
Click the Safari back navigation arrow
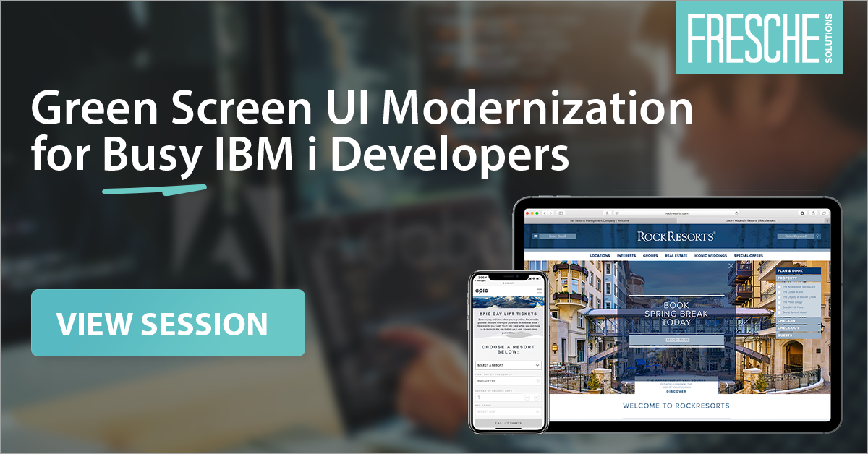point(546,213)
